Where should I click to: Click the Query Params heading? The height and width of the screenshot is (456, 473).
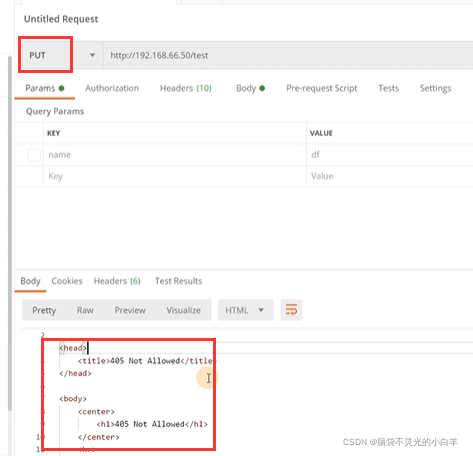coord(55,111)
